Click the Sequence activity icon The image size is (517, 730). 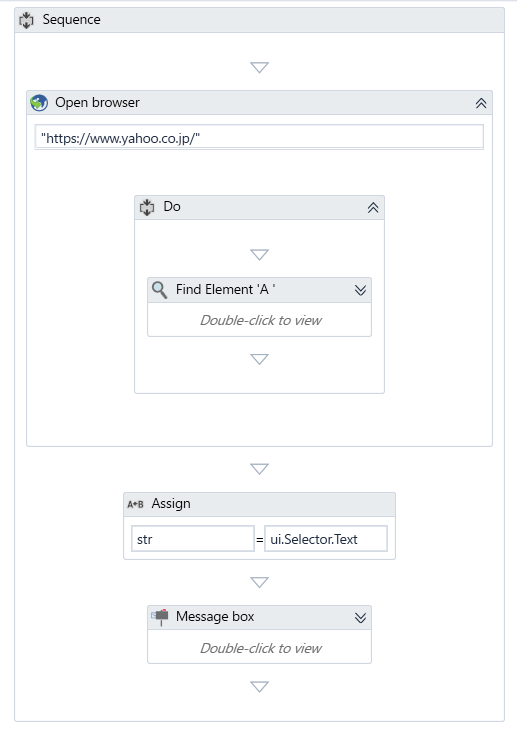[x=27, y=20]
